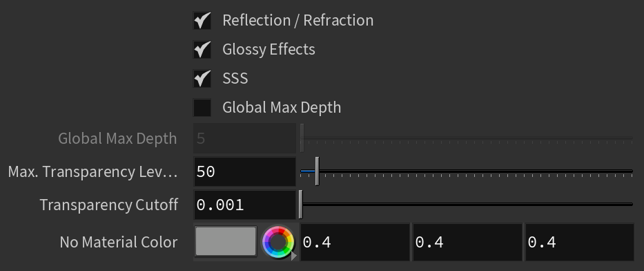Click the Transparency Cutoff value field

click(245, 205)
